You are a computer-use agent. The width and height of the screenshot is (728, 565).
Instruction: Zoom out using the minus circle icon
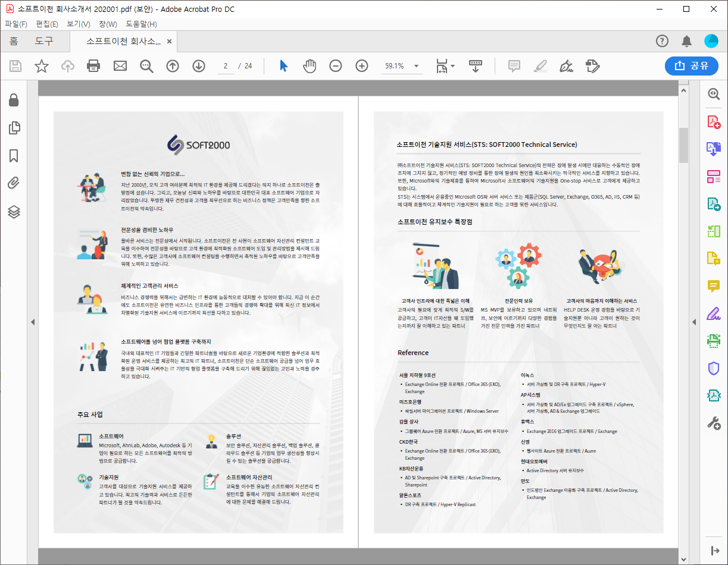336,66
